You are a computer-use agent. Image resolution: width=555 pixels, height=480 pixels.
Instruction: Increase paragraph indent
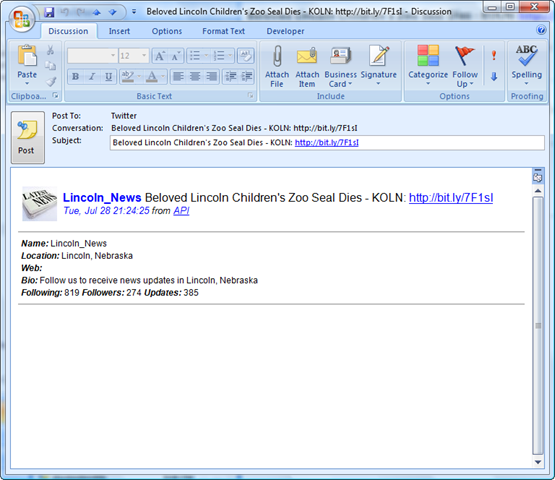247,76
